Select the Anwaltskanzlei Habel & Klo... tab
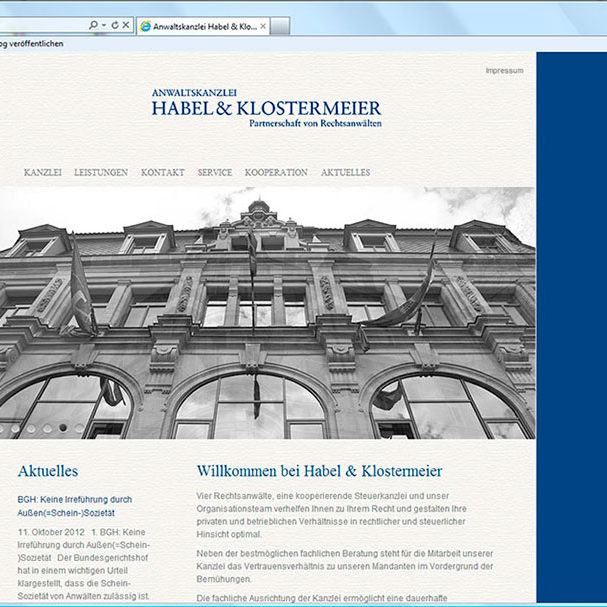Viewport: 607px width, 607px height. point(203,25)
